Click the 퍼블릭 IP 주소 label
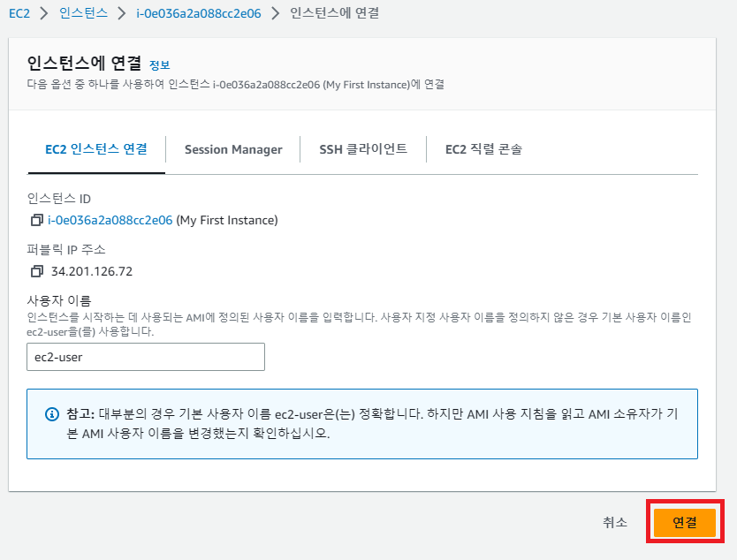The height and width of the screenshot is (560, 737). tap(65, 249)
